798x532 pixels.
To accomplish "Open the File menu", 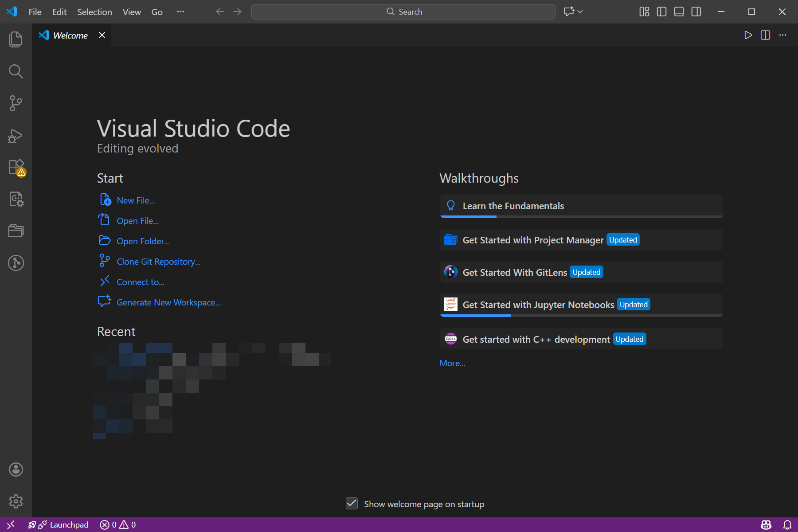I will (x=35, y=12).
